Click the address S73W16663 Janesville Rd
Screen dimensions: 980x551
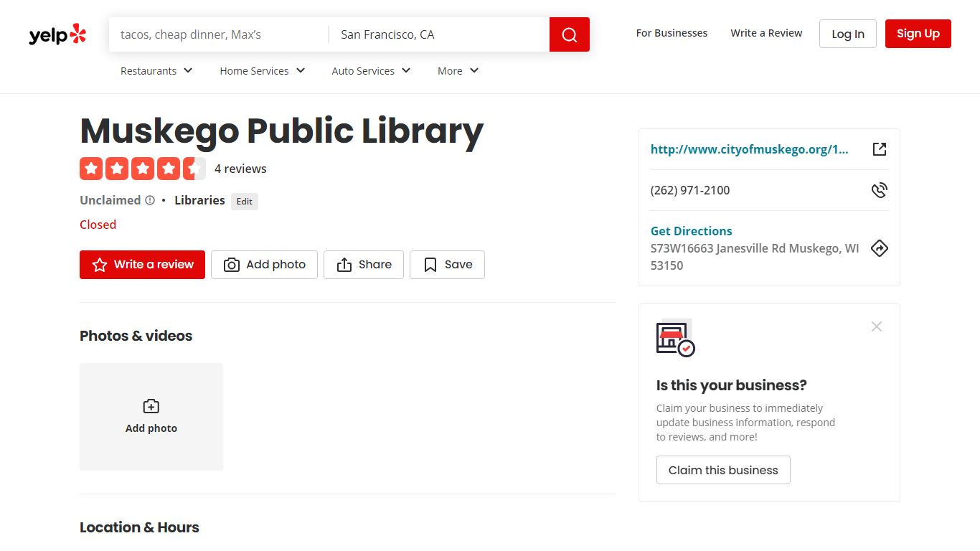755,257
